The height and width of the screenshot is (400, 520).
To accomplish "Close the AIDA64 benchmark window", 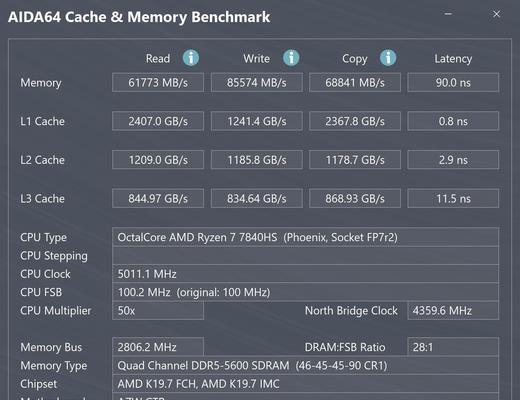I will point(496,14).
